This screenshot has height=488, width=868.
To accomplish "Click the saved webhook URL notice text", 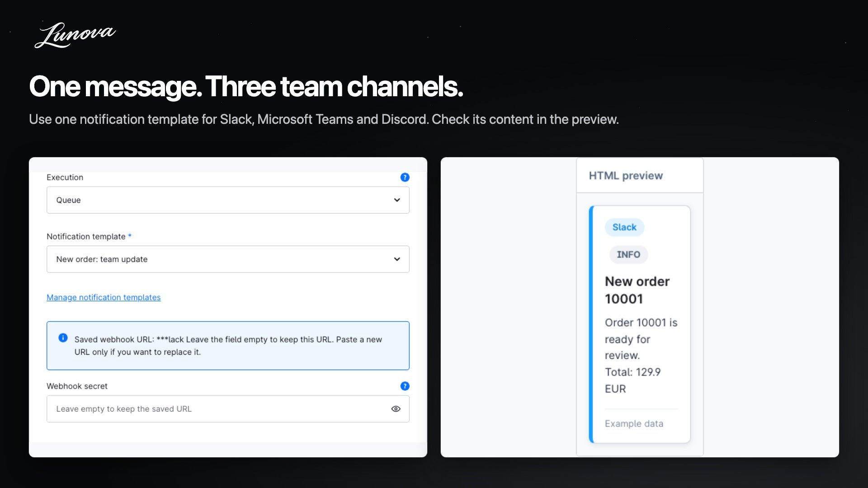I will (228, 346).
